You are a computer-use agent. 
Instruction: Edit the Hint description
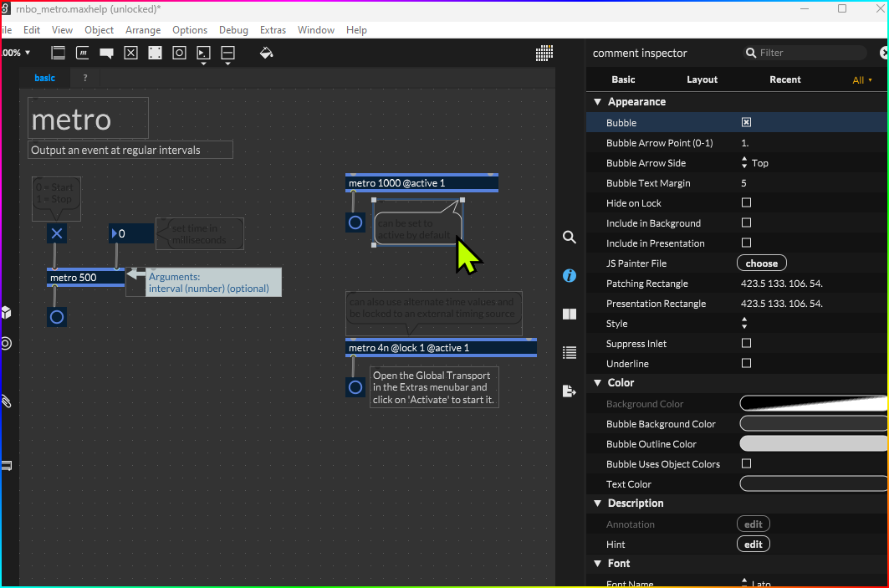click(x=753, y=545)
